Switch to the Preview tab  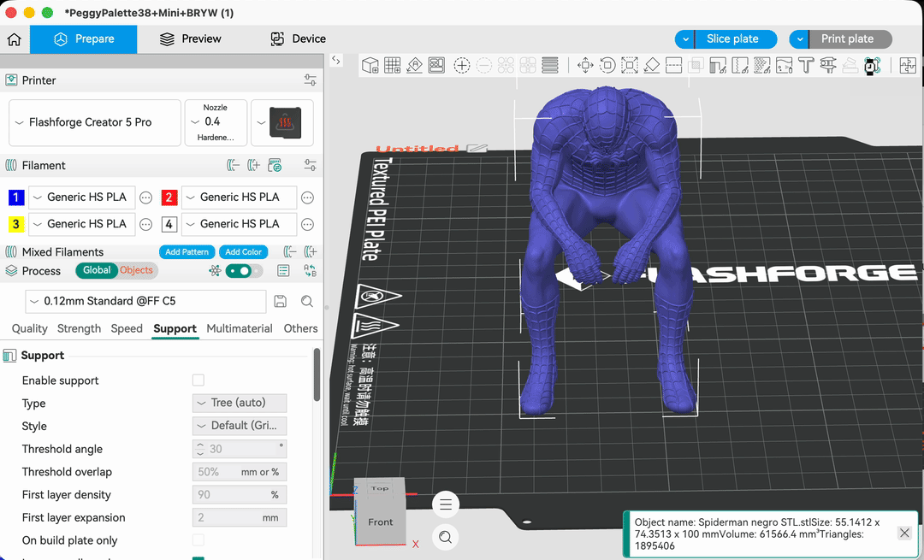[190, 38]
